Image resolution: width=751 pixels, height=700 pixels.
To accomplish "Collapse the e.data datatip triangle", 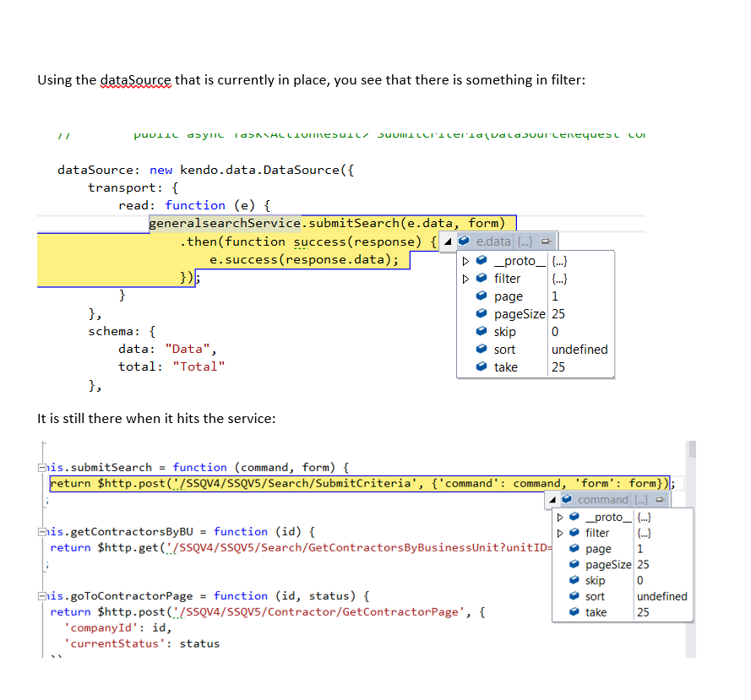I will tap(448, 241).
